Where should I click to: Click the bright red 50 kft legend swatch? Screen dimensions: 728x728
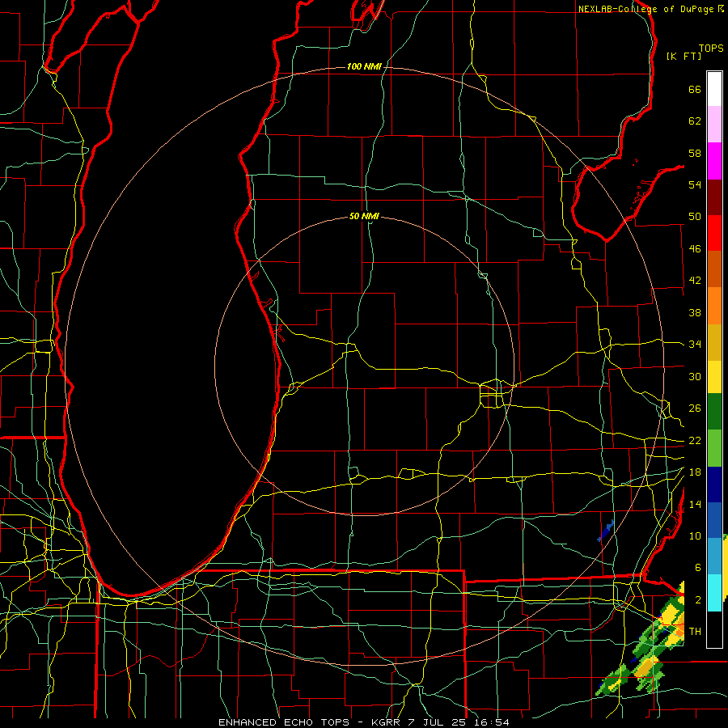click(714, 233)
